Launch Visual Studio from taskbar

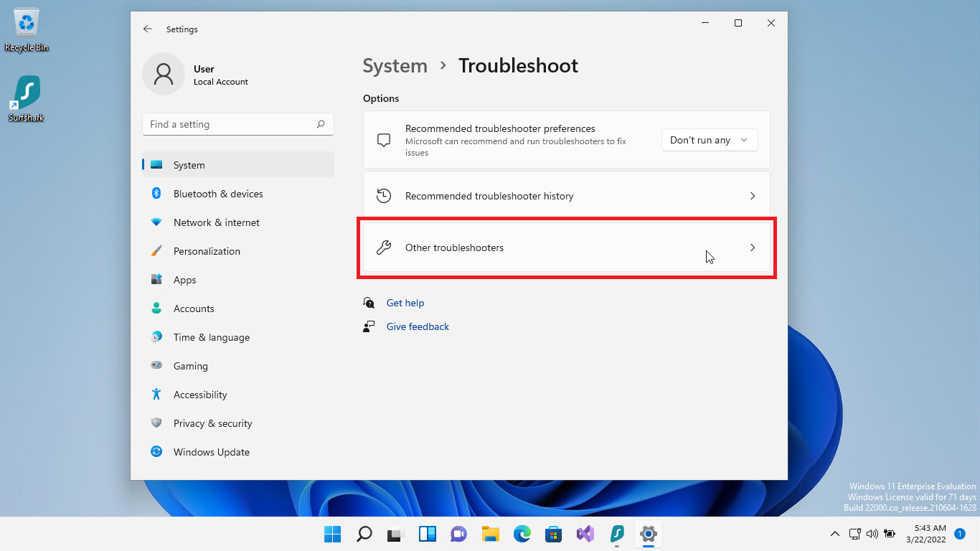pyautogui.click(x=585, y=534)
